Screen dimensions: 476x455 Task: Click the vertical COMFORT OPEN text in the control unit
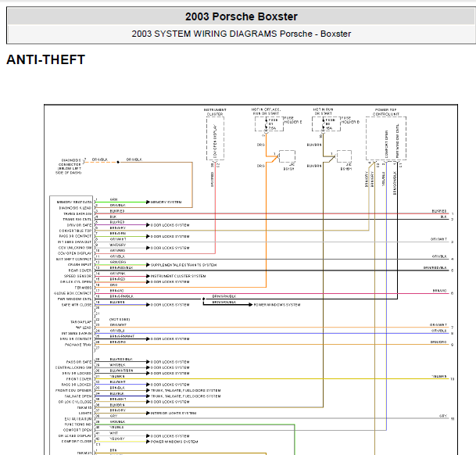[x=387, y=144]
